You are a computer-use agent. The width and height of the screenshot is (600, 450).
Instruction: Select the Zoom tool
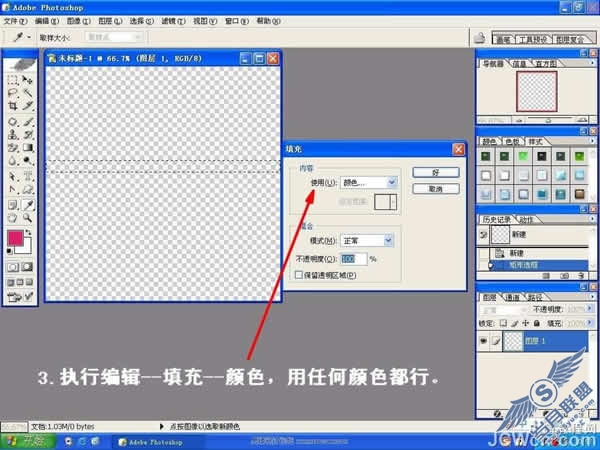tap(28, 218)
